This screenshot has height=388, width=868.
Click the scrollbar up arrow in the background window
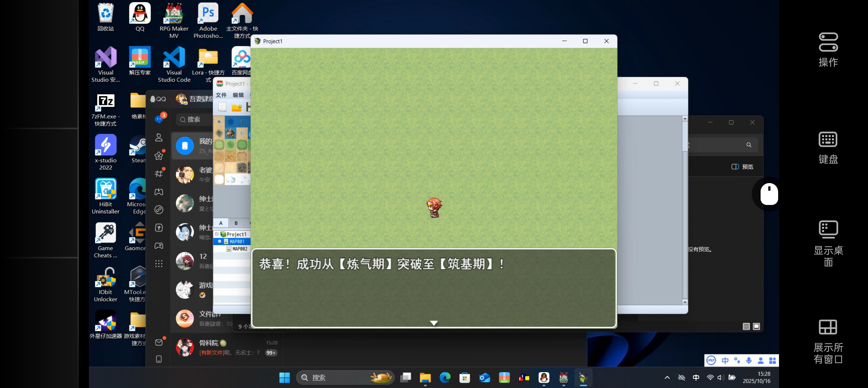coord(685,119)
